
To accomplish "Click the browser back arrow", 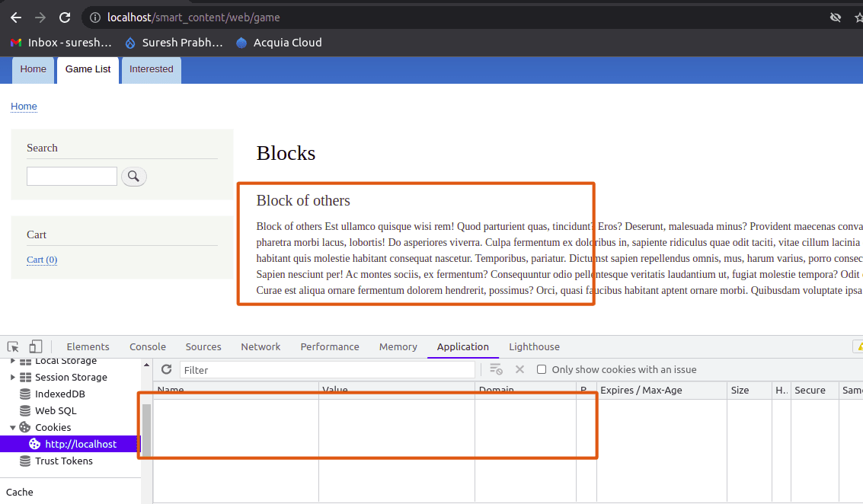I will (x=16, y=18).
